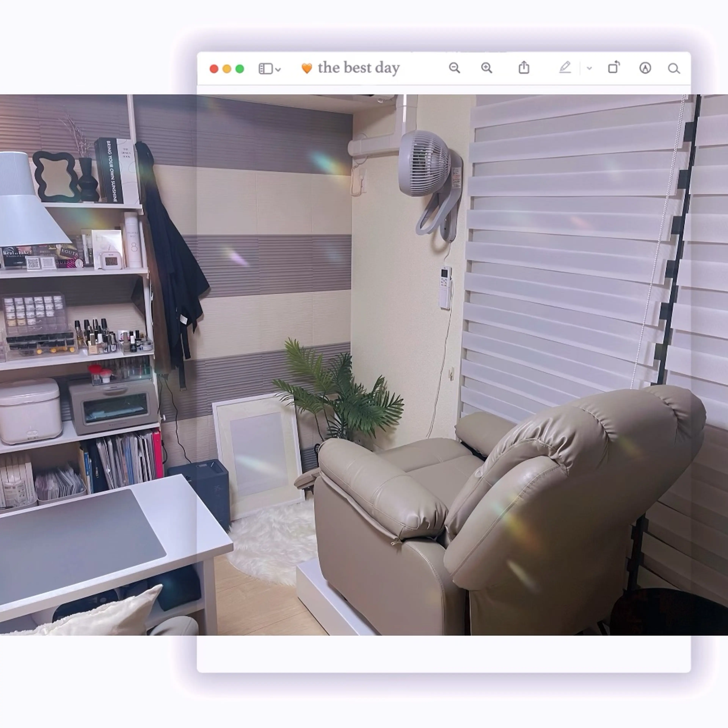Toggle the sidebar view button
This screenshot has width=728, height=728.
point(266,69)
